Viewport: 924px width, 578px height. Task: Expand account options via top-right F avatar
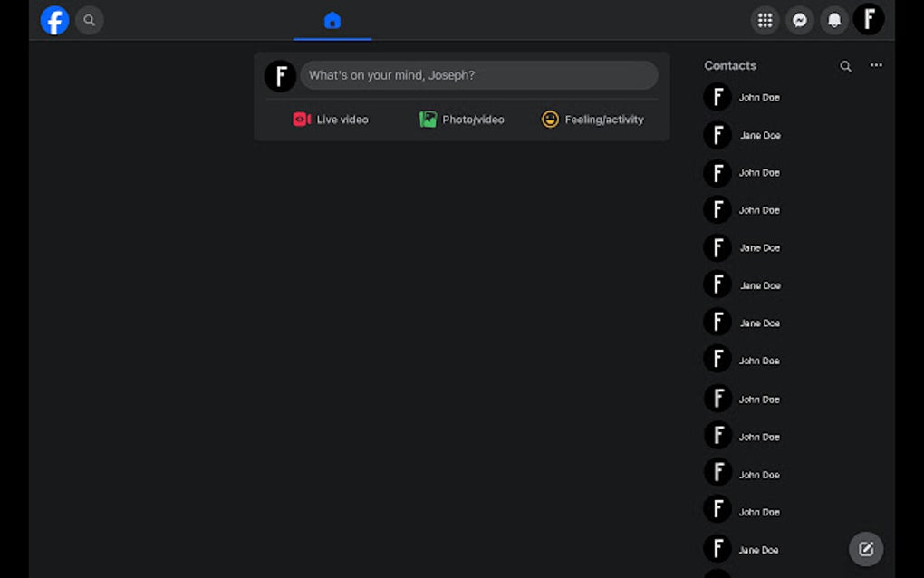pyautogui.click(x=869, y=20)
